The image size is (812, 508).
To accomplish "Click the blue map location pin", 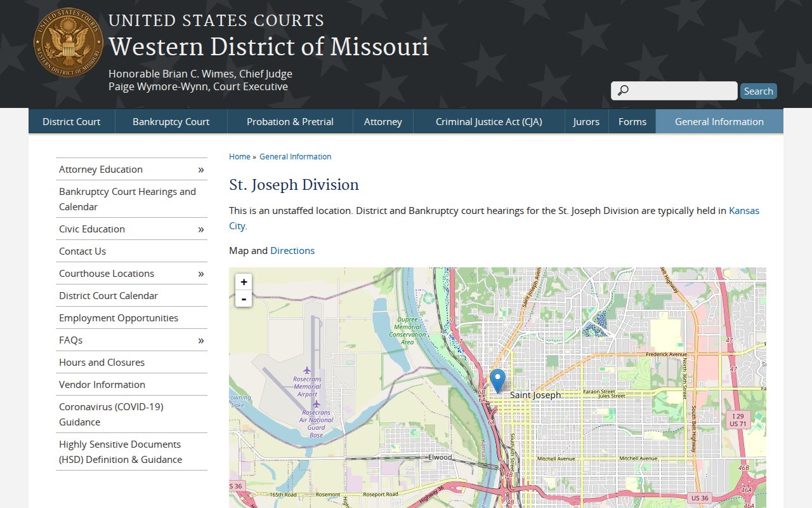I will click(498, 381).
